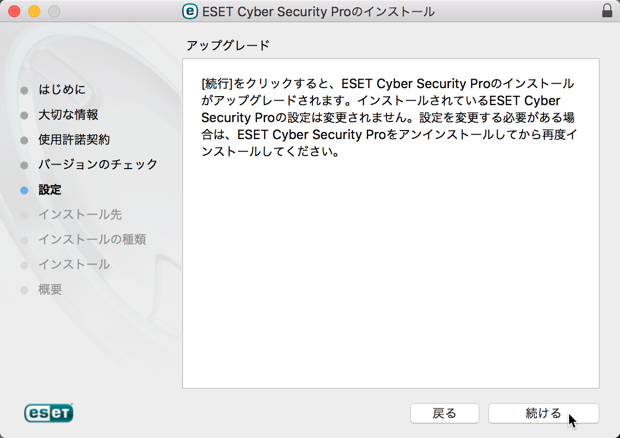Viewport: 620px width, 438px height.
Task: Select the はじめに step in sidebar
Action: point(62,90)
